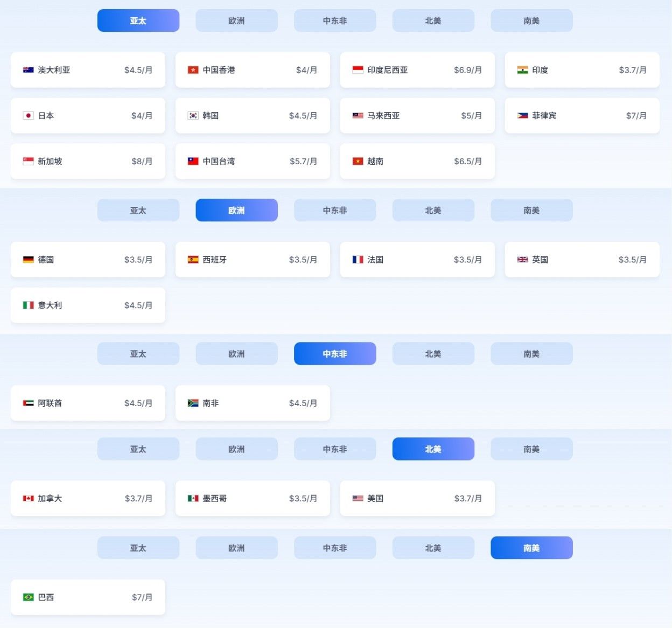Image resolution: width=672 pixels, height=628 pixels.
Task: Click the 越南 $6.5/月 card
Action: click(417, 161)
